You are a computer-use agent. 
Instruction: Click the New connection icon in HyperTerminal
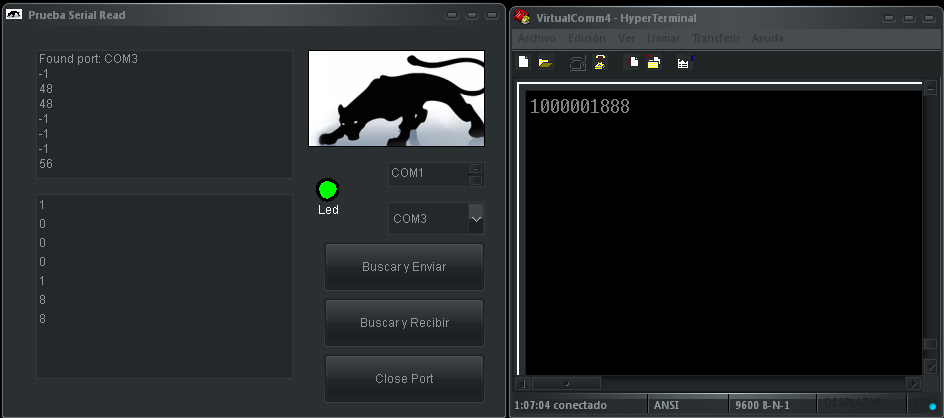[x=524, y=62]
